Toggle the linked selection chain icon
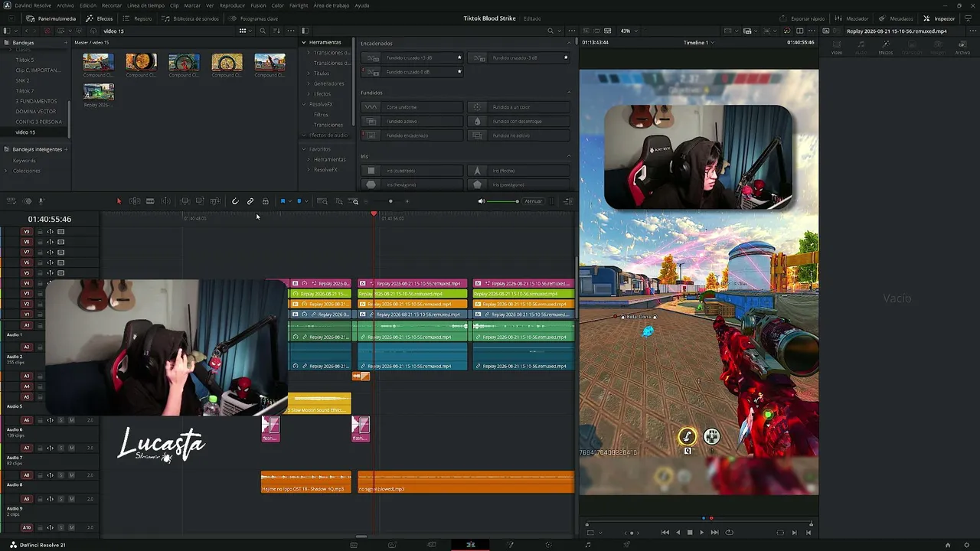Image resolution: width=980 pixels, height=551 pixels. pos(250,201)
